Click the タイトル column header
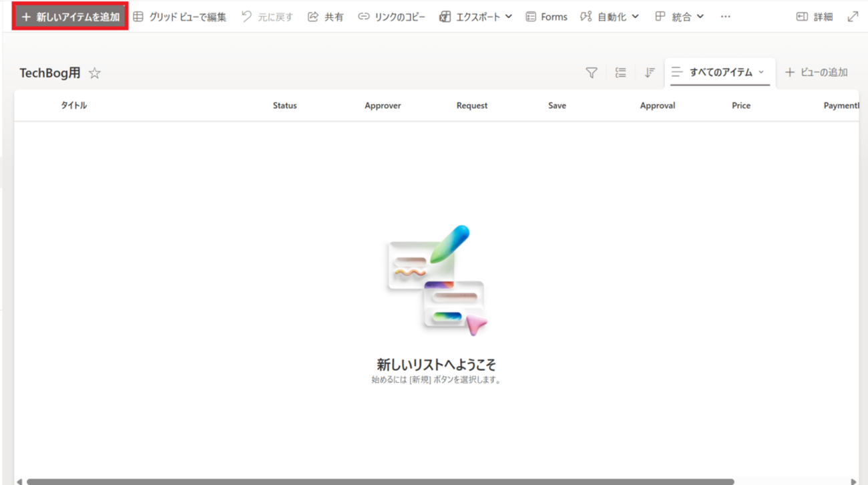The width and height of the screenshot is (868, 485). (x=74, y=106)
